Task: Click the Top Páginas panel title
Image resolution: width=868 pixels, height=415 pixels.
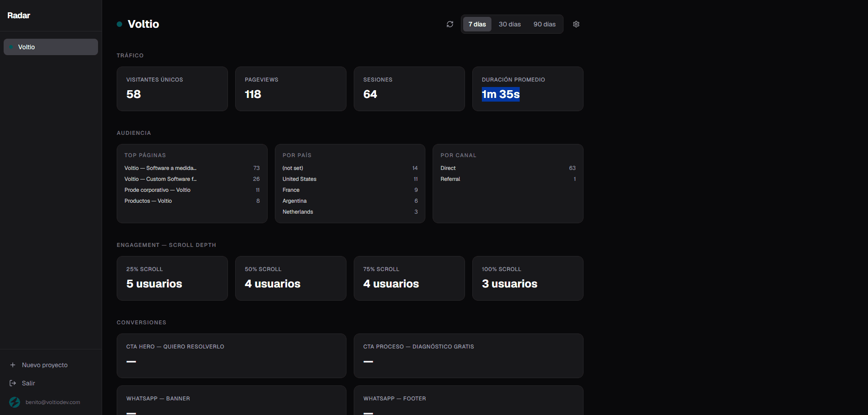Action: (145, 155)
